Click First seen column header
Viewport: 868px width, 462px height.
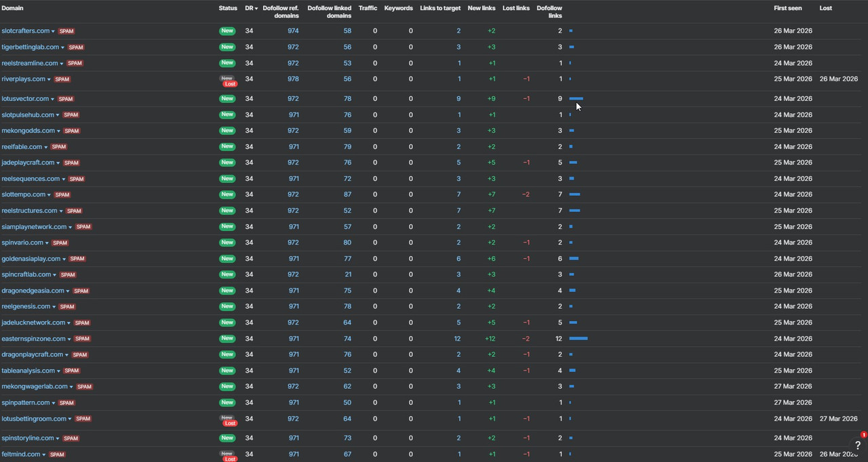pos(788,8)
